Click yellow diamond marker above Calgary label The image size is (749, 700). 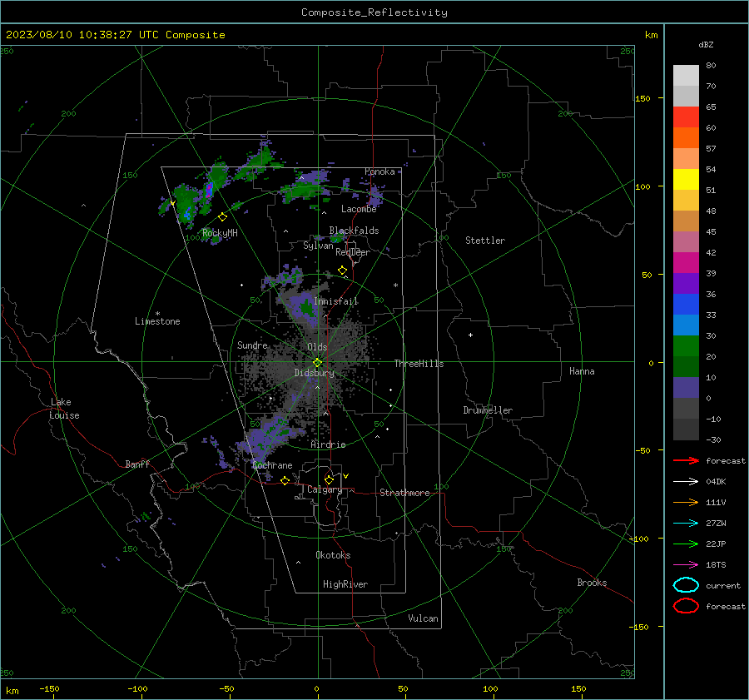click(329, 479)
